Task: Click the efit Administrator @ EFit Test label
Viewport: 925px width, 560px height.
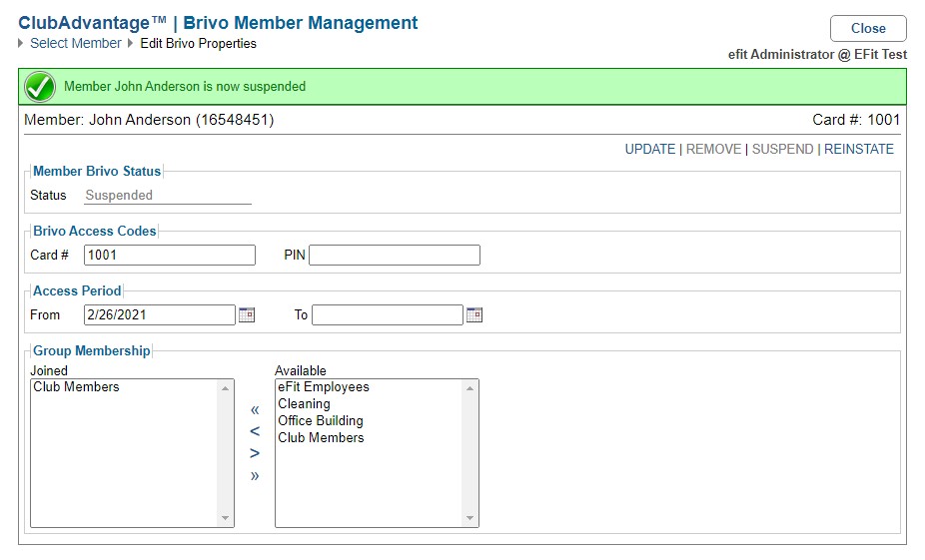Action: click(x=818, y=54)
